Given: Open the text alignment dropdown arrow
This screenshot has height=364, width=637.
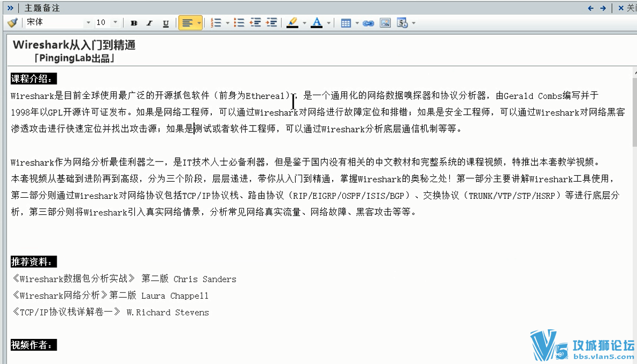Looking at the screenshot, I should pos(198,23).
